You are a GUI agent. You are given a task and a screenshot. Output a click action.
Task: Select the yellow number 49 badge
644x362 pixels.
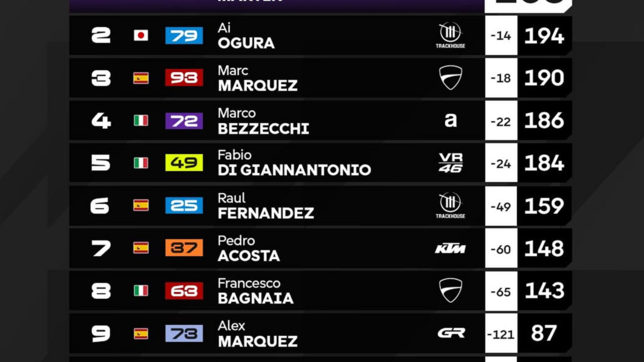[x=184, y=162]
